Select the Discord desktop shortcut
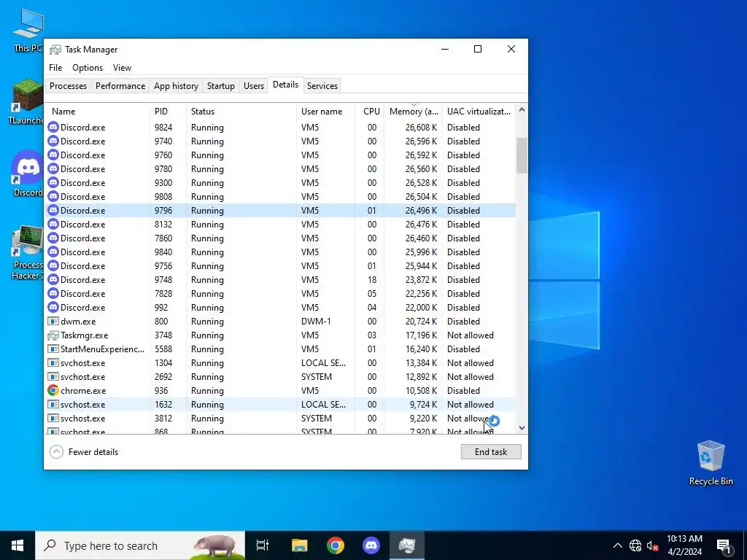 pyautogui.click(x=28, y=174)
